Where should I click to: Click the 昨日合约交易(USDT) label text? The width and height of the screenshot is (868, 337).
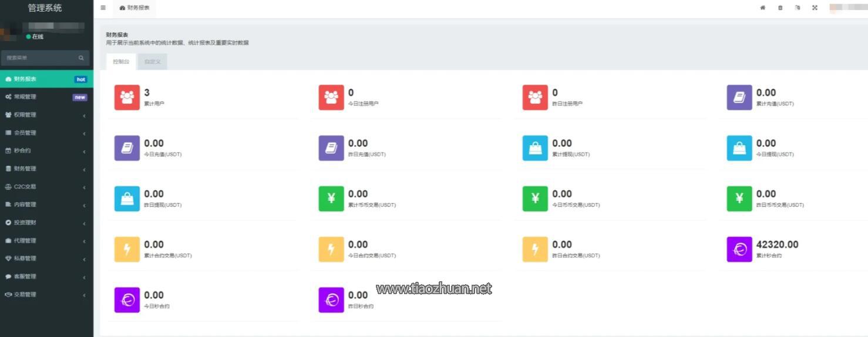pyautogui.click(x=576, y=256)
